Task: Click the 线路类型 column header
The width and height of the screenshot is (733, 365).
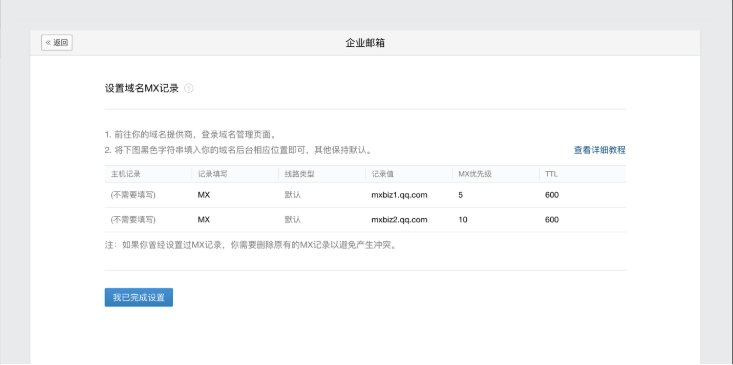Action: [299, 174]
